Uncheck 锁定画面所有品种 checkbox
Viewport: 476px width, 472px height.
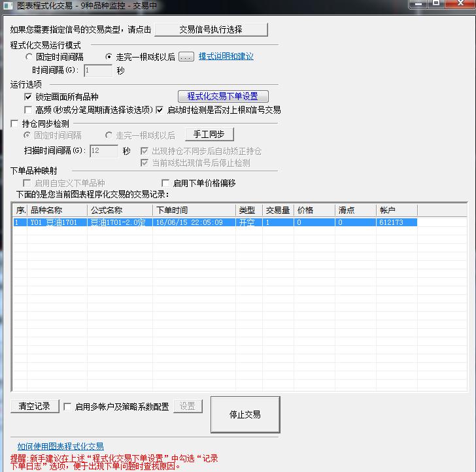tap(28, 97)
